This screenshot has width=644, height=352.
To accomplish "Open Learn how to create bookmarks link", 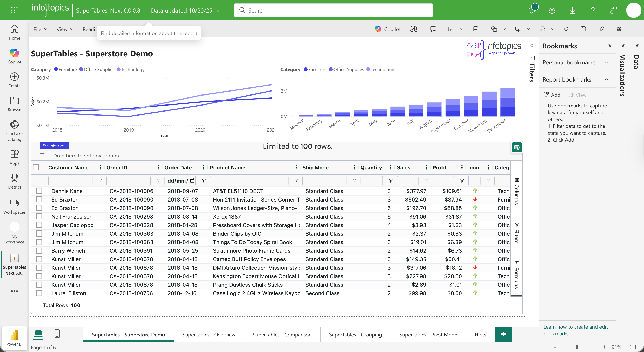I will tap(575, 330).
